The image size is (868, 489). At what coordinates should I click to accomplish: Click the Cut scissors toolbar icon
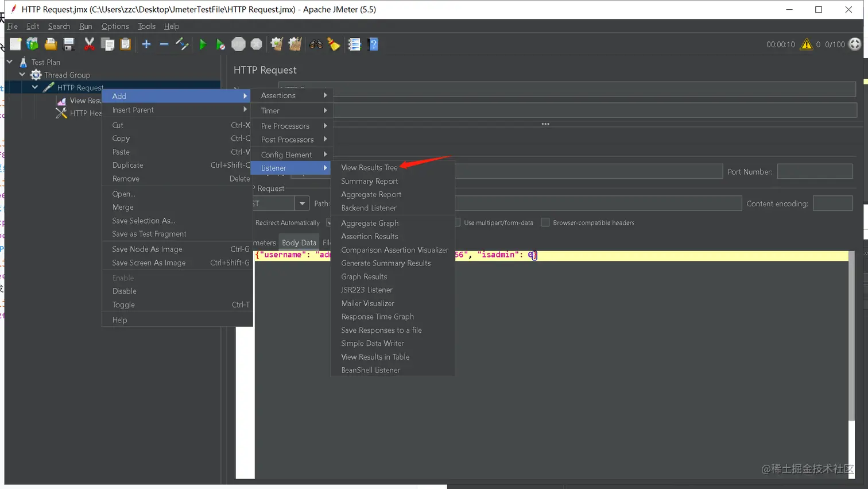click(x=90, y=44)
